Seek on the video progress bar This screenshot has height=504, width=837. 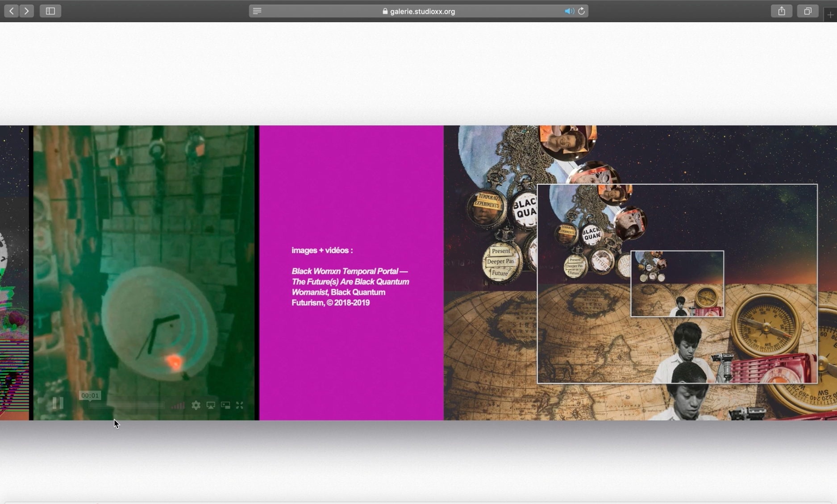[127, 405]
